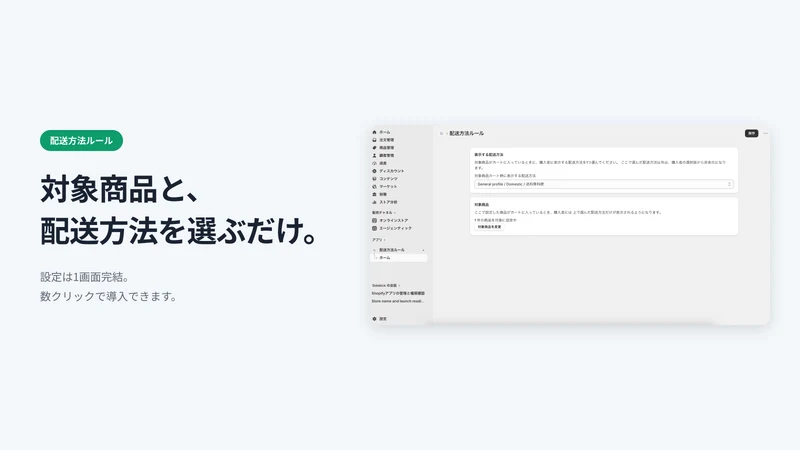This screenshot has width=800, height=450.
Task: Expand the 販売チャネル section chevron
Action: (x=395, y=213)
